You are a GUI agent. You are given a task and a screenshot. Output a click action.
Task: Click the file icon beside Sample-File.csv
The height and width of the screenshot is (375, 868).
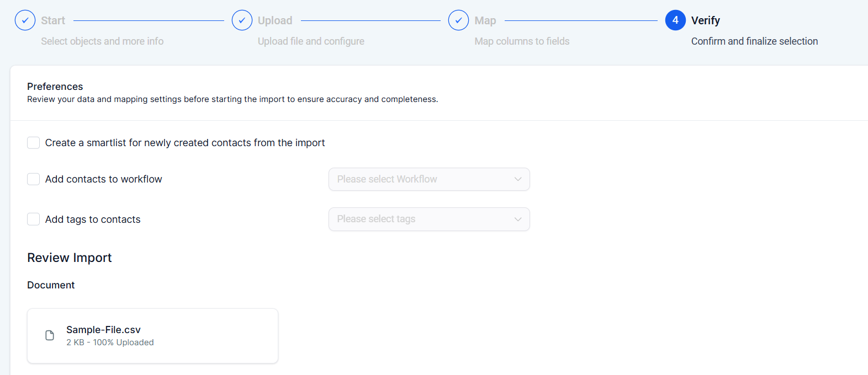pos(50,335)
